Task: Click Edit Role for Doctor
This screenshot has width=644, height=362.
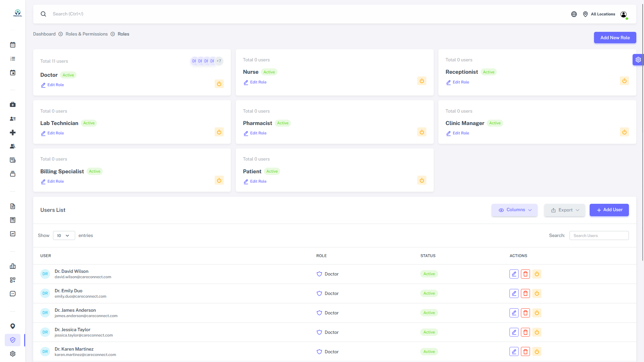Action: click(x=52, y=85)
